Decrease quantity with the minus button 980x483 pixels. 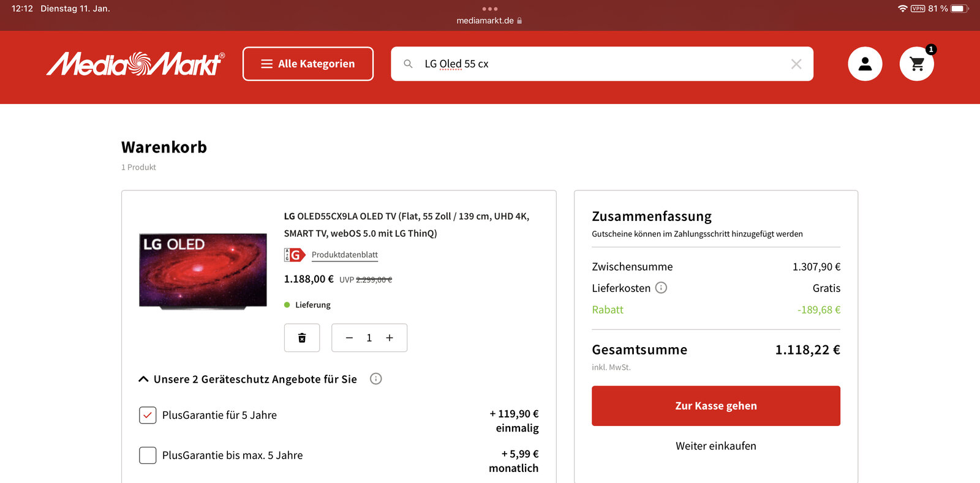(349, 338)
